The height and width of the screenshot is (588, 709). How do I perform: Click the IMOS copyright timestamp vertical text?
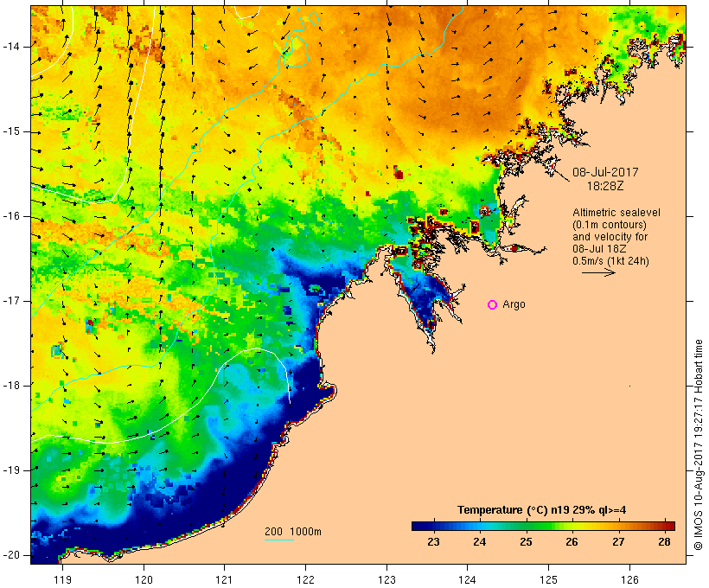(699, 445)
